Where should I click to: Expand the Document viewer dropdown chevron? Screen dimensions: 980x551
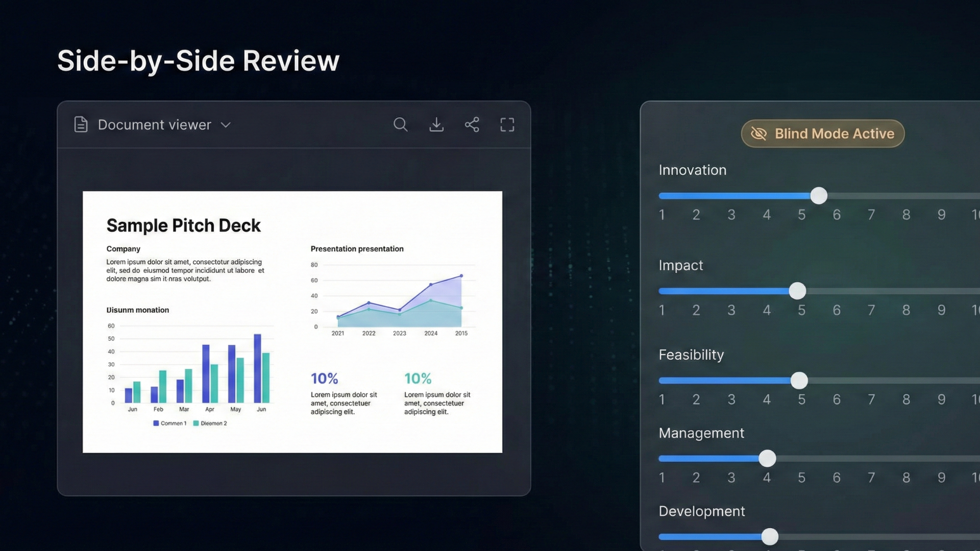[226, 125]
